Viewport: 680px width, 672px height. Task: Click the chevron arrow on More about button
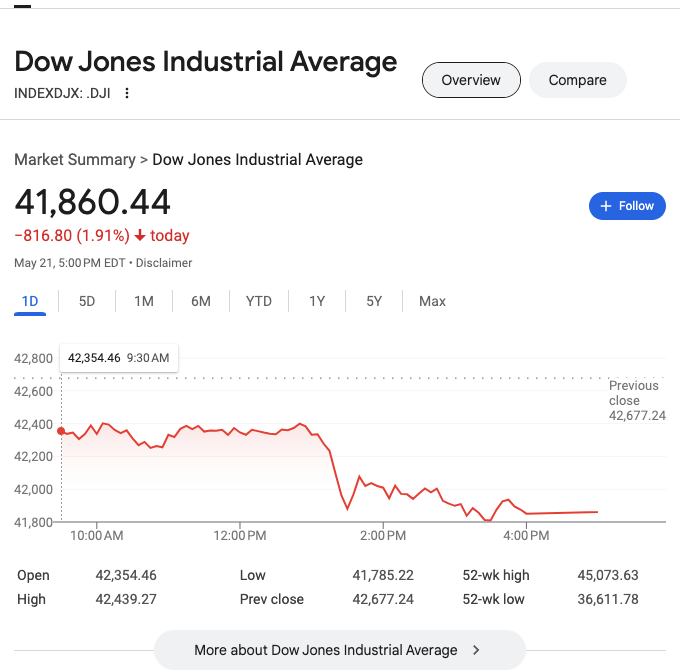(477, 650)
